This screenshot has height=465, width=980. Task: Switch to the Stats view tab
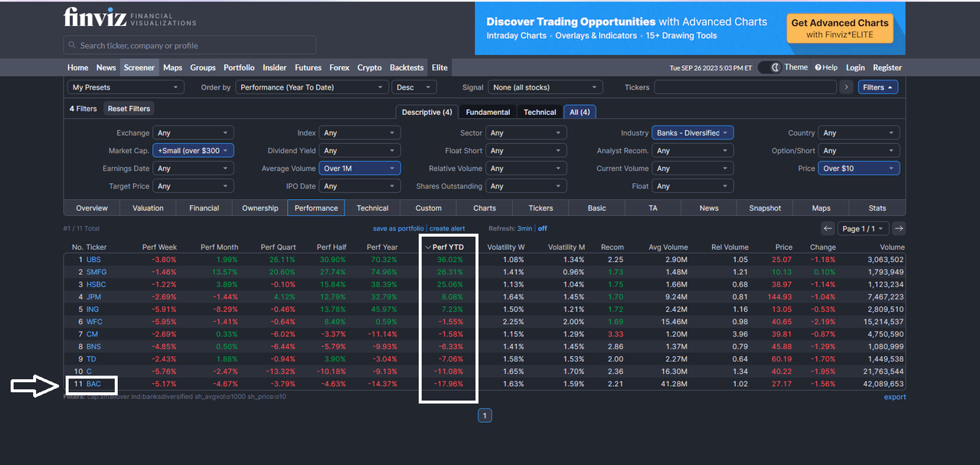click(877, 208)
